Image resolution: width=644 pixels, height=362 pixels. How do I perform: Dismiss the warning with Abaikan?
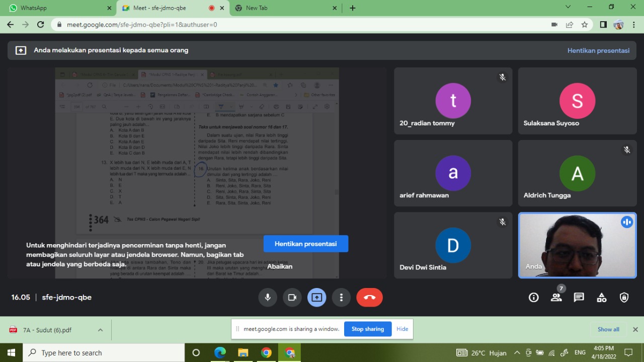[280, 266]
